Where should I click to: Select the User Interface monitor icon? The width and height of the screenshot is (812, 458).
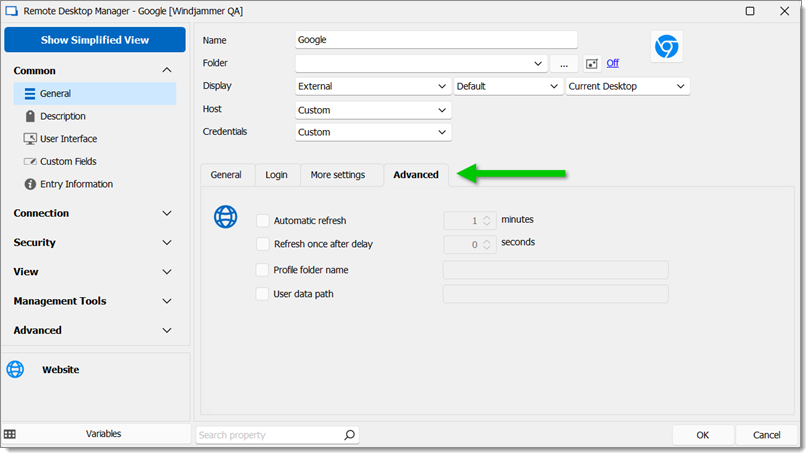[x=30, y=139]
